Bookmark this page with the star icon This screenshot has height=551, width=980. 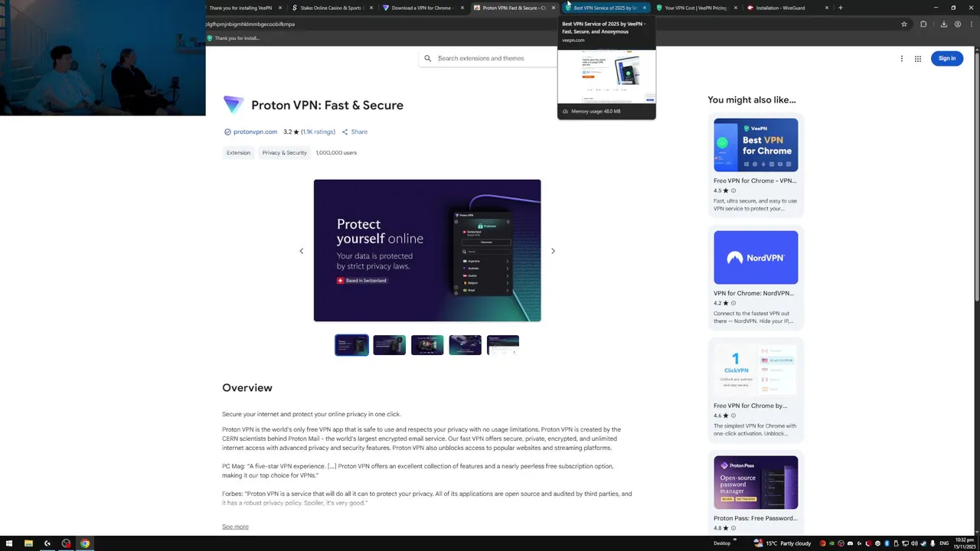pos(904,24)
